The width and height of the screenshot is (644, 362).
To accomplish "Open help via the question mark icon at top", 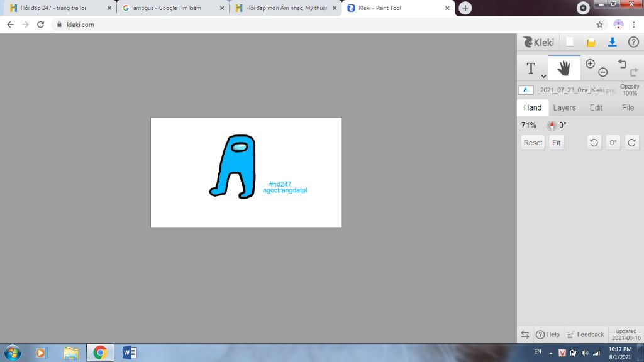I will pos(633,42).
